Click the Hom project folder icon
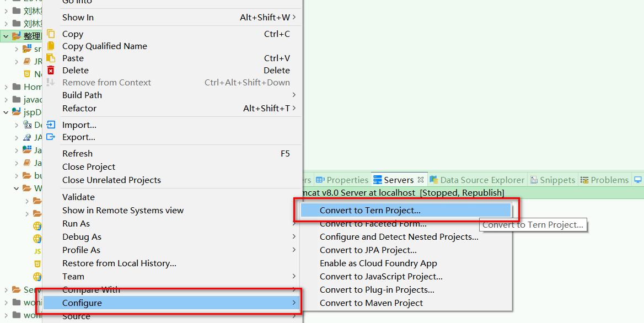 click(17, 87)
